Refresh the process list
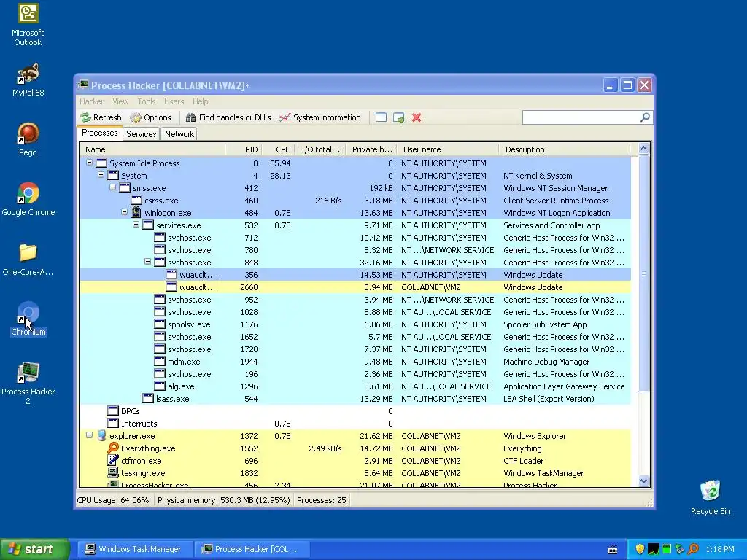747x560 pixels. tap(101, 117)
